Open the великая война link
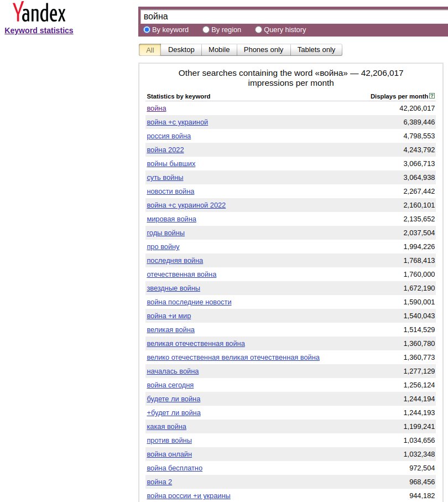448x502 pixels. tap(170, 330)
